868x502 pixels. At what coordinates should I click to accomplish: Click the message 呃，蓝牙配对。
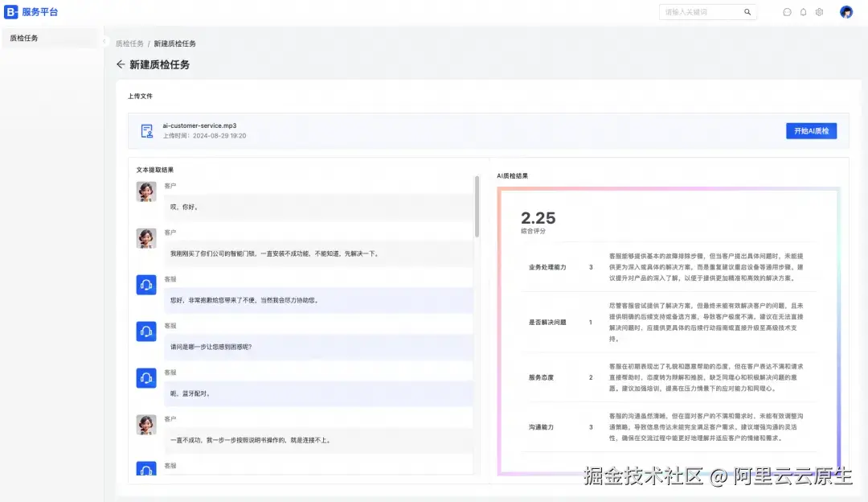tap(318, 393)
